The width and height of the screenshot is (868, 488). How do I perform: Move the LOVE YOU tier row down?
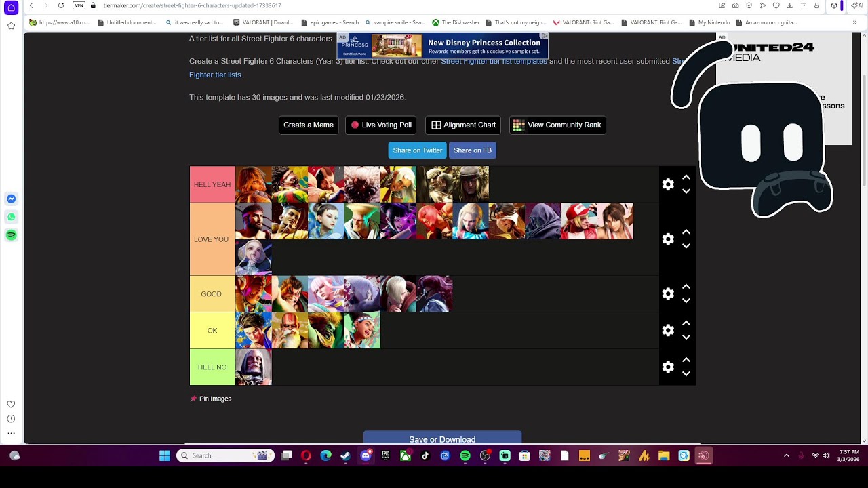click(686, 247)
